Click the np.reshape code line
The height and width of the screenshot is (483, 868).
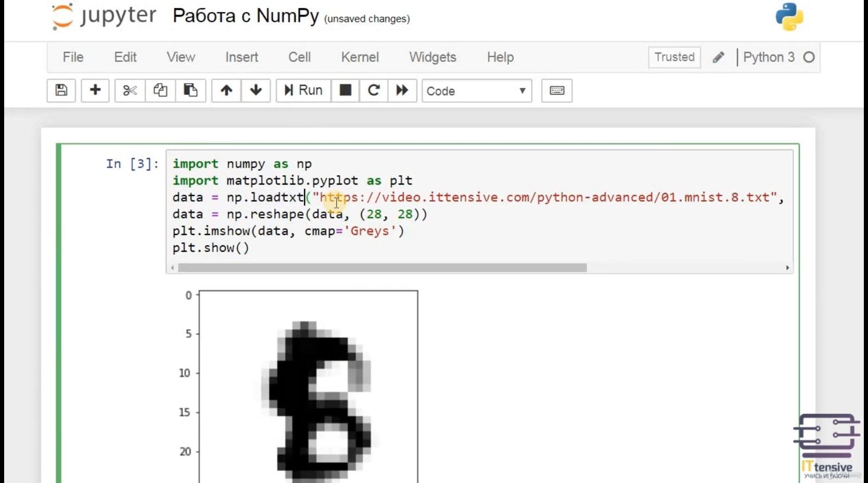click(300, 214)
